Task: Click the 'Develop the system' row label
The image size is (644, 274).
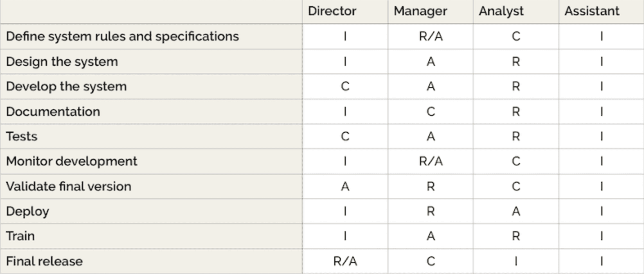Action: pyautogui.click(x=66, y=87)
